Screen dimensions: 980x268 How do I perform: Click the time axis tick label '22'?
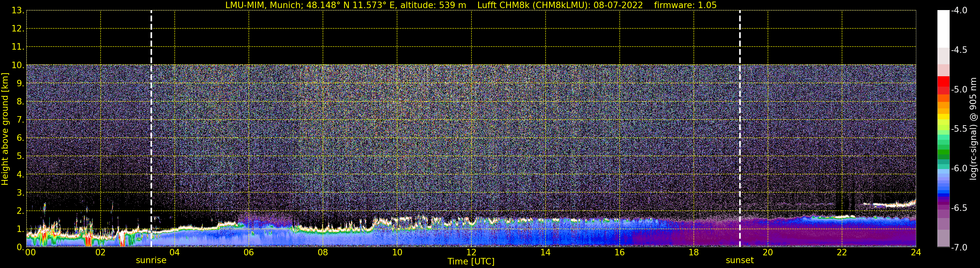pyautogui.click(x=842, y=252)
